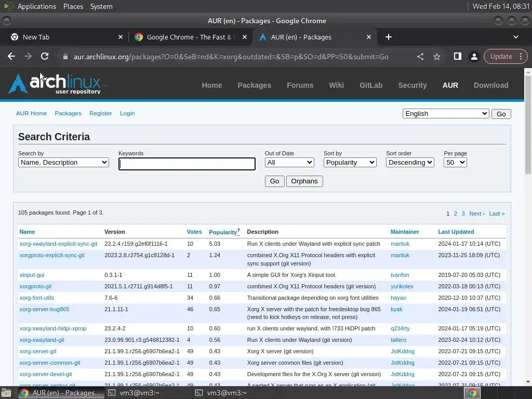
Task: Open Download in top navigation
Action: click(x=491, y=85)
